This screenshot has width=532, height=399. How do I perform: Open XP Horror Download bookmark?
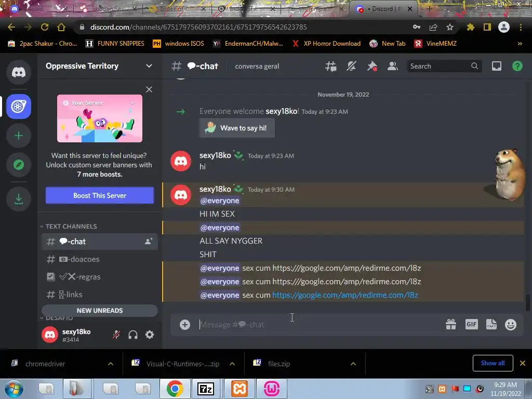(326, 44)
